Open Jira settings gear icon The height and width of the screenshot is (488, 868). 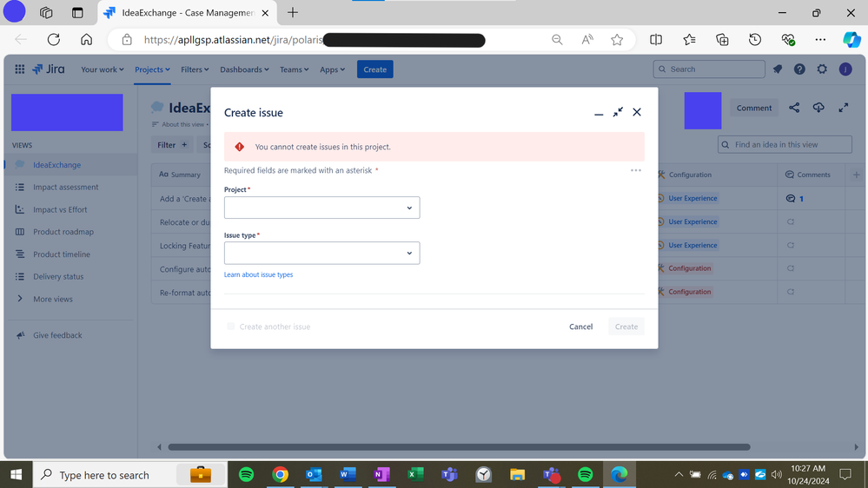822,69
